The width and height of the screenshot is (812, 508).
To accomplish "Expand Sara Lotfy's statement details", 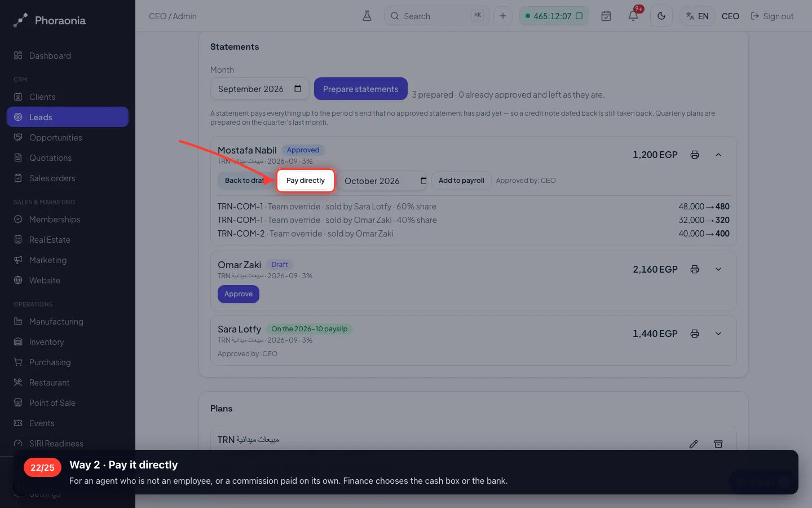I will click(x=718, y=334).
